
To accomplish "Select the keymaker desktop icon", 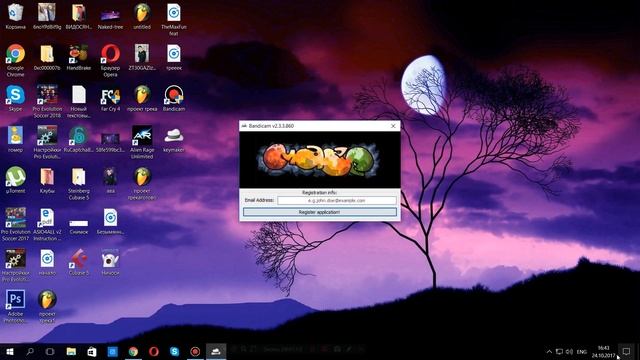I will pos(174,140).
